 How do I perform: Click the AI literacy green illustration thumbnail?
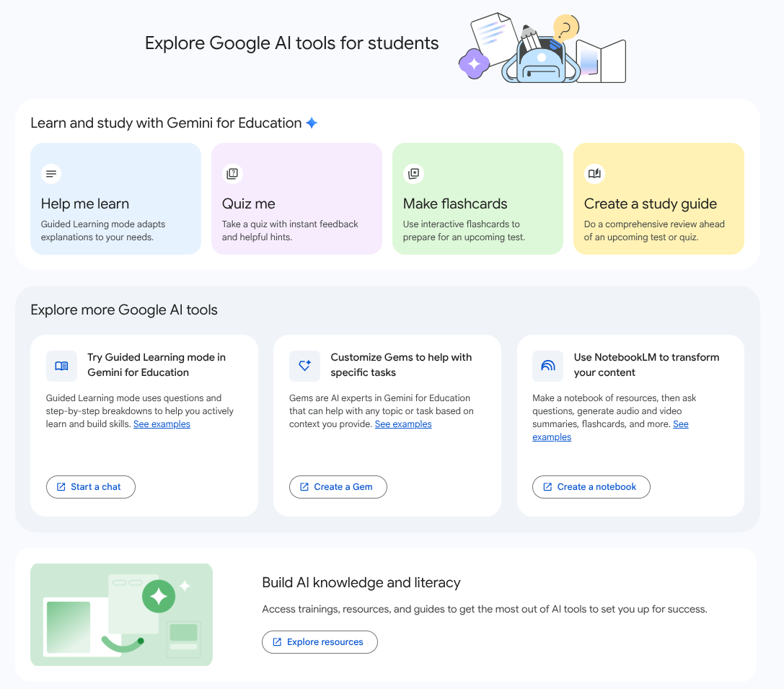coord(121,614)
